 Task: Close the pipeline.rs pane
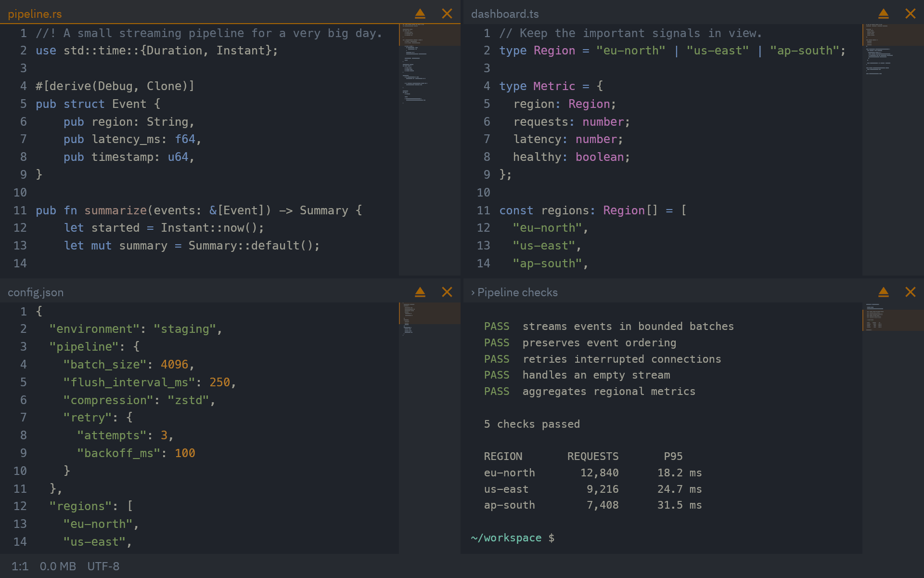tap(447, 14)
